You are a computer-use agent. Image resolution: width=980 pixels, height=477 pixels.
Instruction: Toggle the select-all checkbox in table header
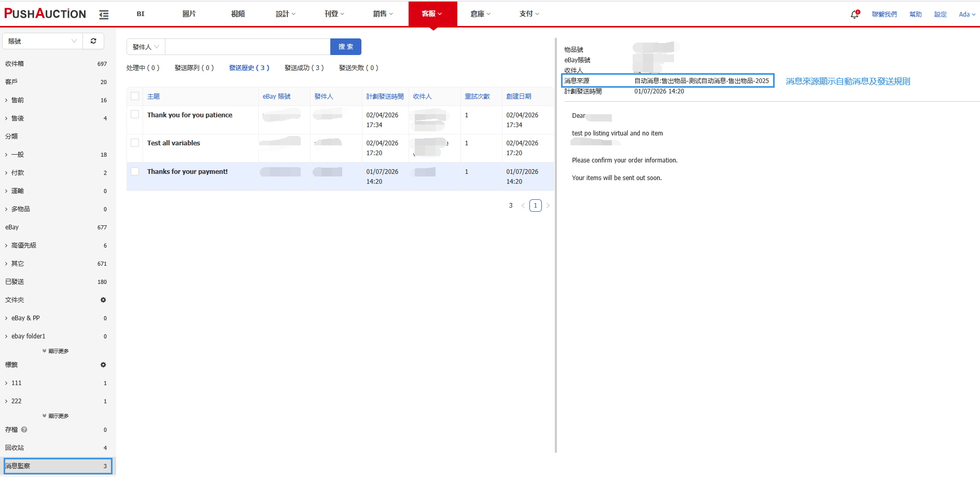(135, 96)
